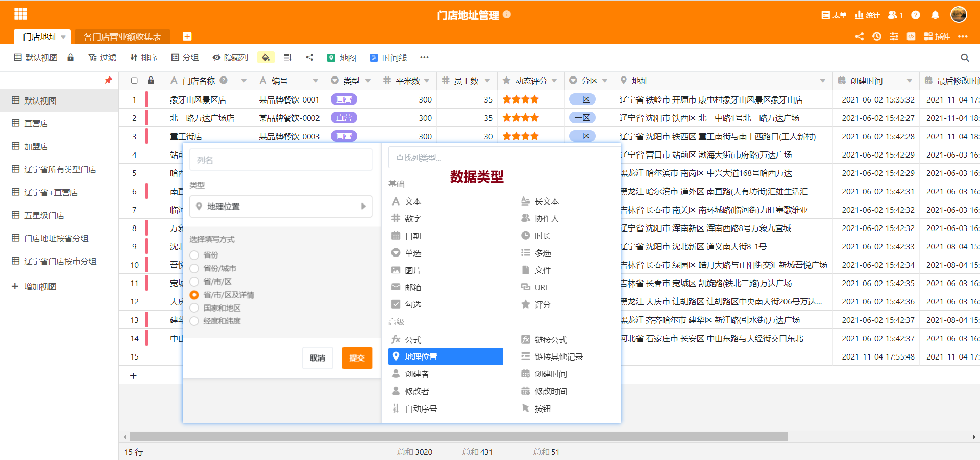The height and width of the screenshot is (460, 980).
Task: Click the 提交 button
Action: tap(357, 358)
